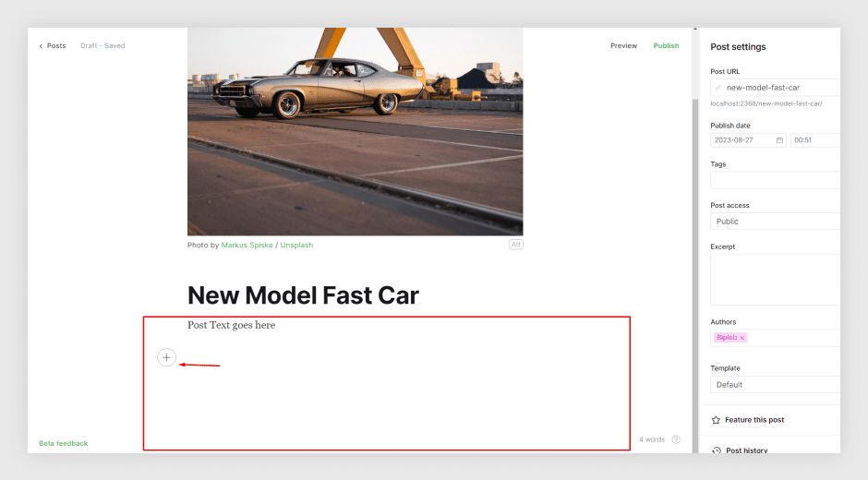Remove the Biplob author tag
The width and height of the screenshot is (868, 480).
click(742, 338)
